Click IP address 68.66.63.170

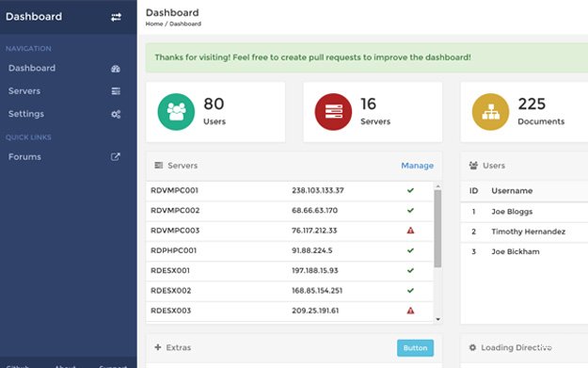point(314,210)
